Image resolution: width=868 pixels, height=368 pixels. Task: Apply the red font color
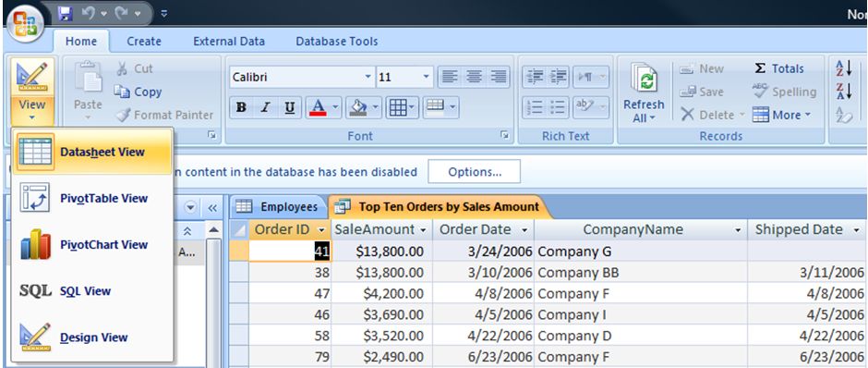click(319, 107)
